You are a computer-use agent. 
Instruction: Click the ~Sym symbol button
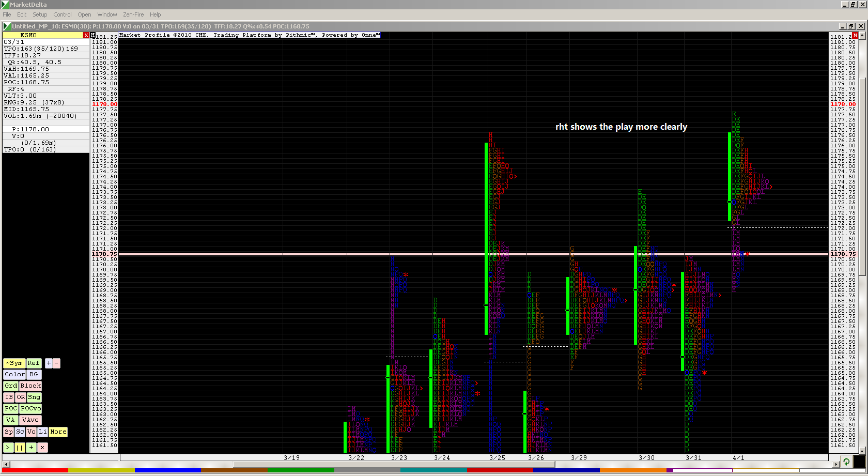14,363
